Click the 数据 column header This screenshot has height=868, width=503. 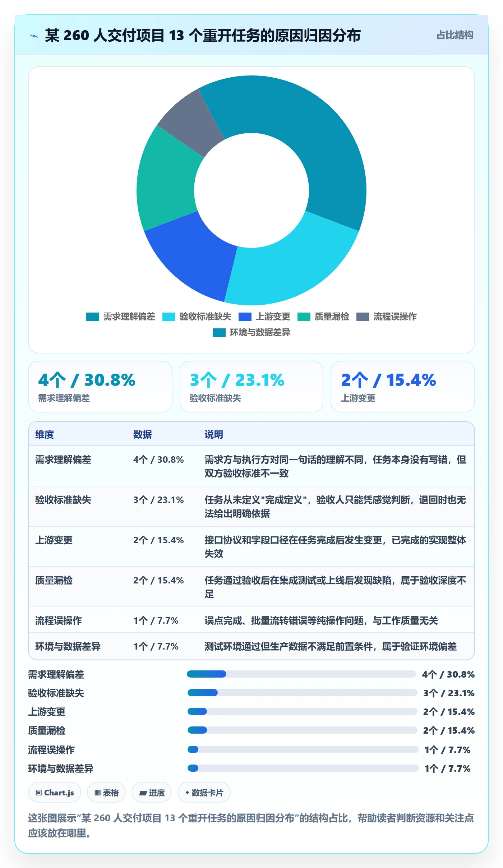pos(143,434)
